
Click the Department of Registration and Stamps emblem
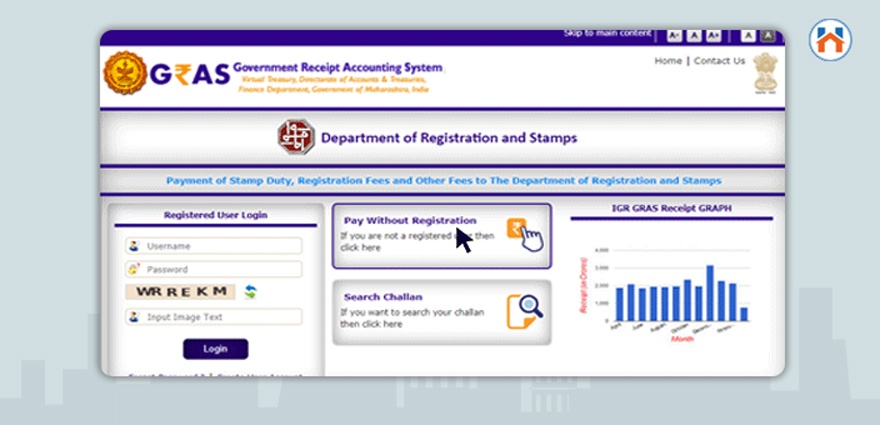click(x=296, y=137)
